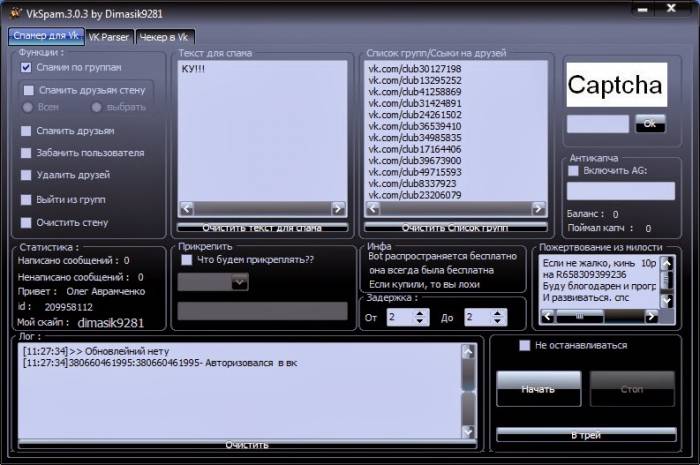This screenshot has height=465, width=700.
Task: Click up arrow in donation box scrollbar
Action: 667,263
